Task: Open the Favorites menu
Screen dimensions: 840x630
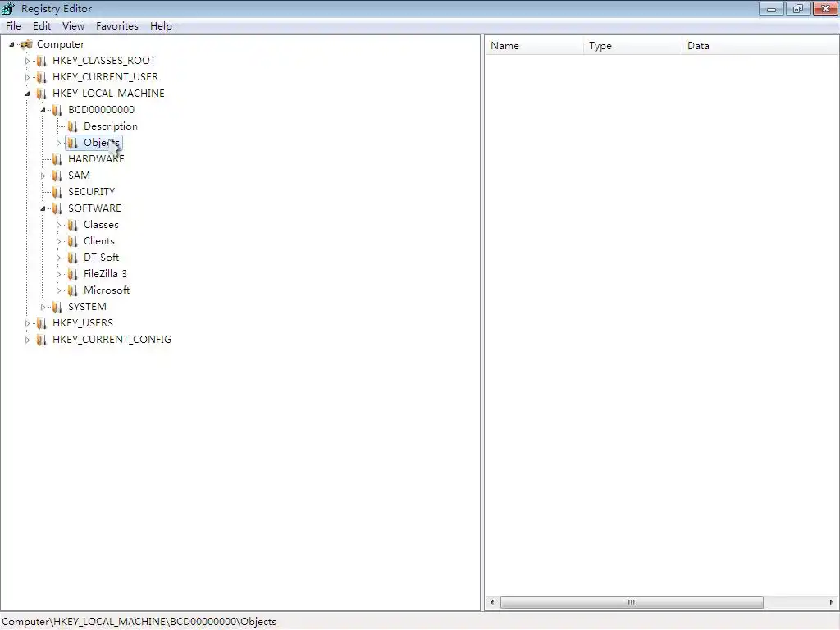Action: [116, 25]
